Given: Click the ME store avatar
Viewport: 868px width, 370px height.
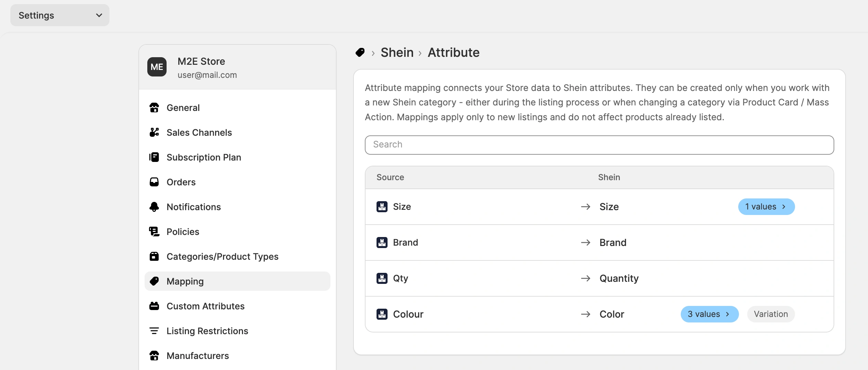Looking at the screenshot, I should point(157,67).
